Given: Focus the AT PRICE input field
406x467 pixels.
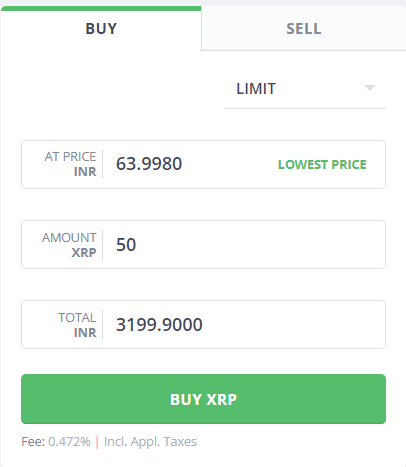Looking at the screenshot, I should 203,164.
